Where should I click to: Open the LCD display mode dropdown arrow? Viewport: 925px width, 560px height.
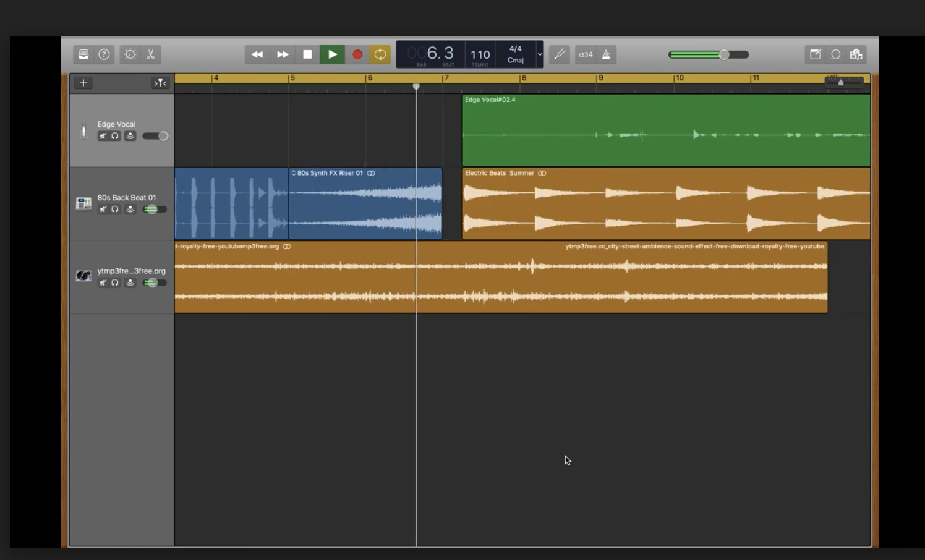point(540,54)
